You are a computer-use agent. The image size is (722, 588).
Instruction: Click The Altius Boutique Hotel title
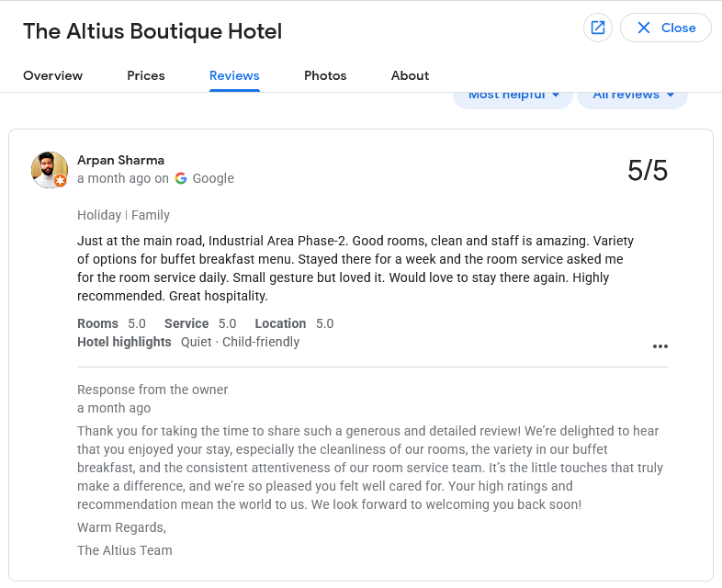tap(152, 31)
